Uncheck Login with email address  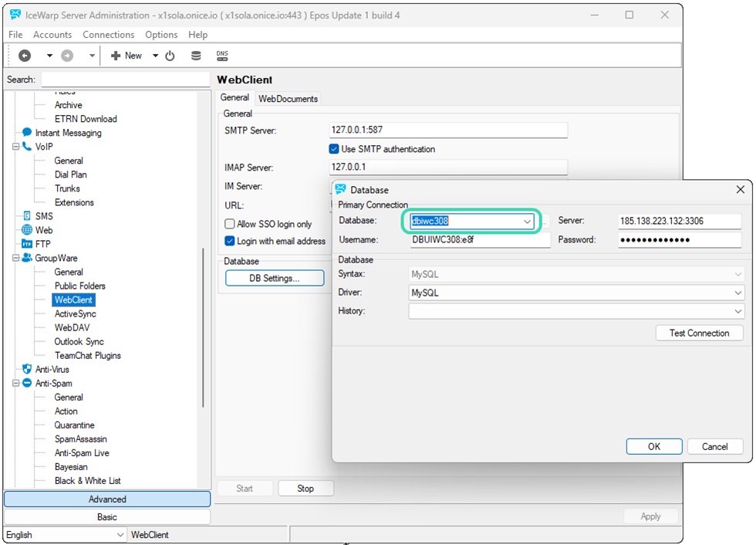click(230, 241)
